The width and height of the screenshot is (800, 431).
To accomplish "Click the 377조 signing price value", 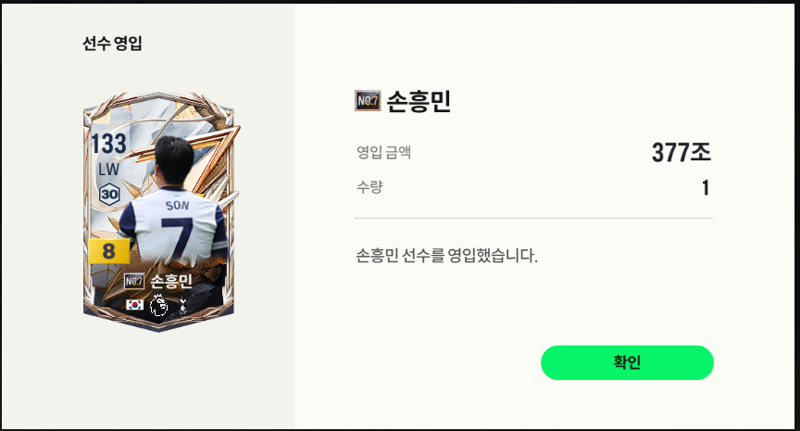I will [681, 152].
